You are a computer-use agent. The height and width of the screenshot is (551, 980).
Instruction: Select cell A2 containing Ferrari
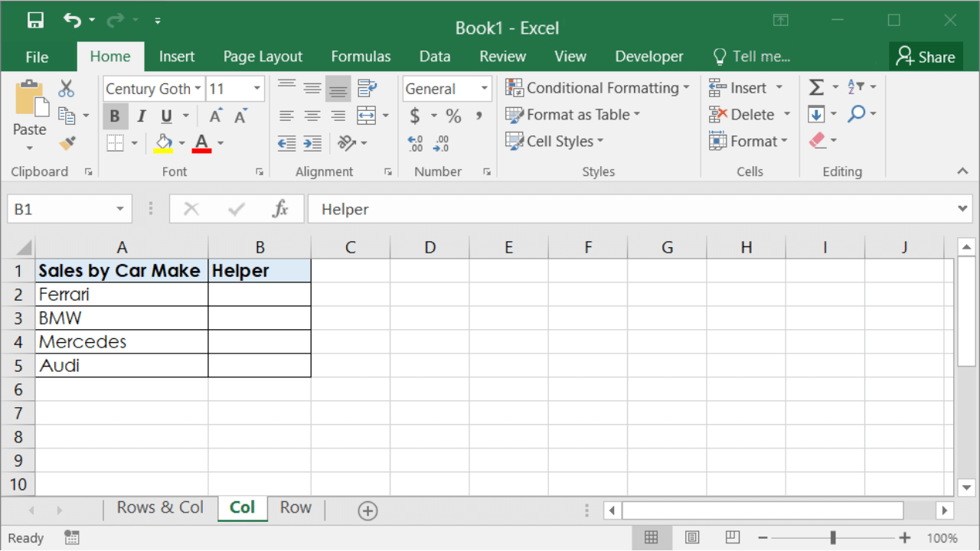point(121,295)
